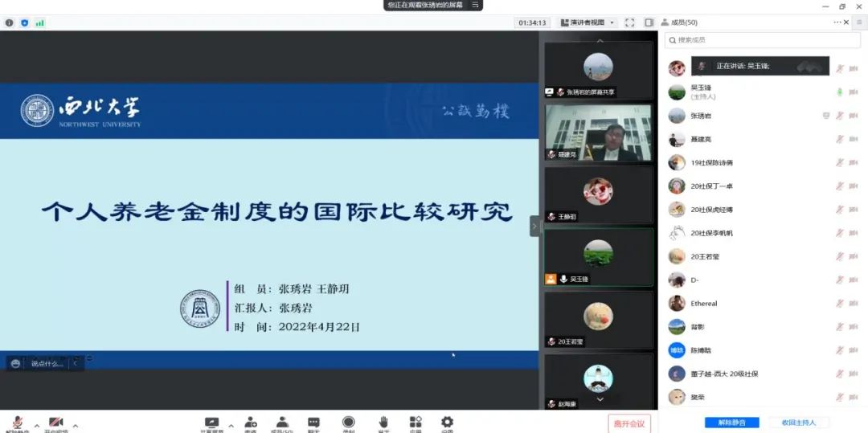Screen dimensions: 868x433
Task: Click the raise hand icon
Action: pos(384,423)
